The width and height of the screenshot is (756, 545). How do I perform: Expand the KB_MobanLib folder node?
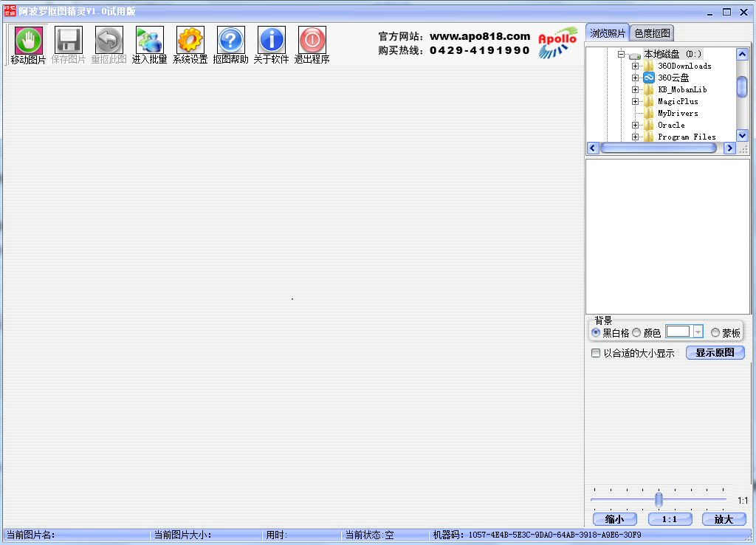(x=636, y=89)
